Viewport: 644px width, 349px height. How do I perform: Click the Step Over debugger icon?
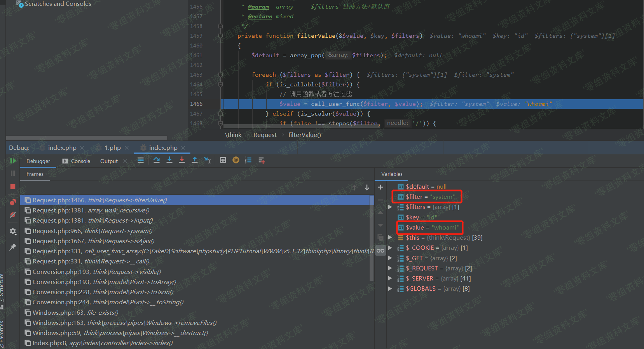[x=157, y=160]
